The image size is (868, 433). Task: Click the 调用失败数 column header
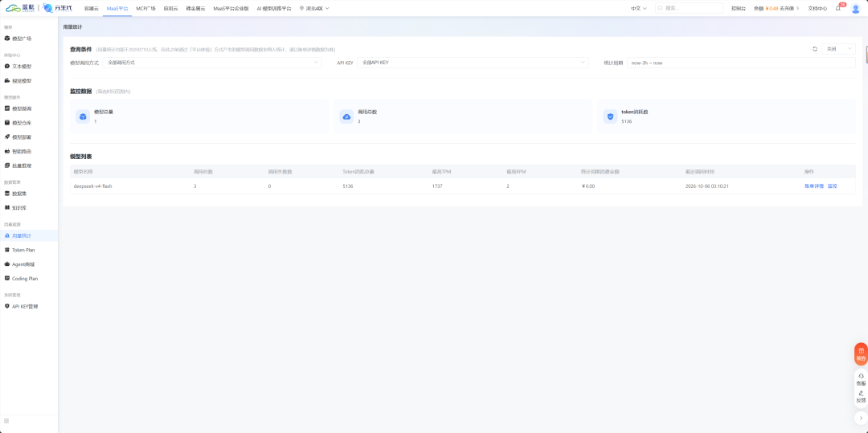click(x=280, y=171)
